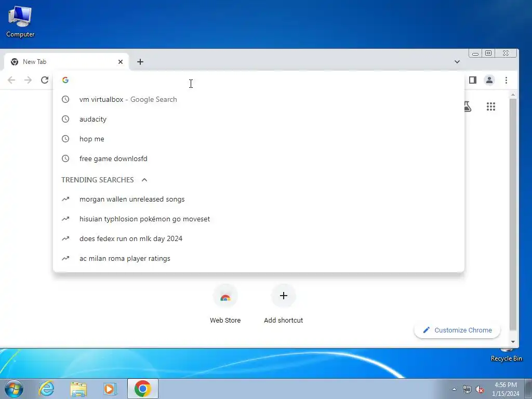
Task: Click the browser back arrow
Action: coord(11,80)
